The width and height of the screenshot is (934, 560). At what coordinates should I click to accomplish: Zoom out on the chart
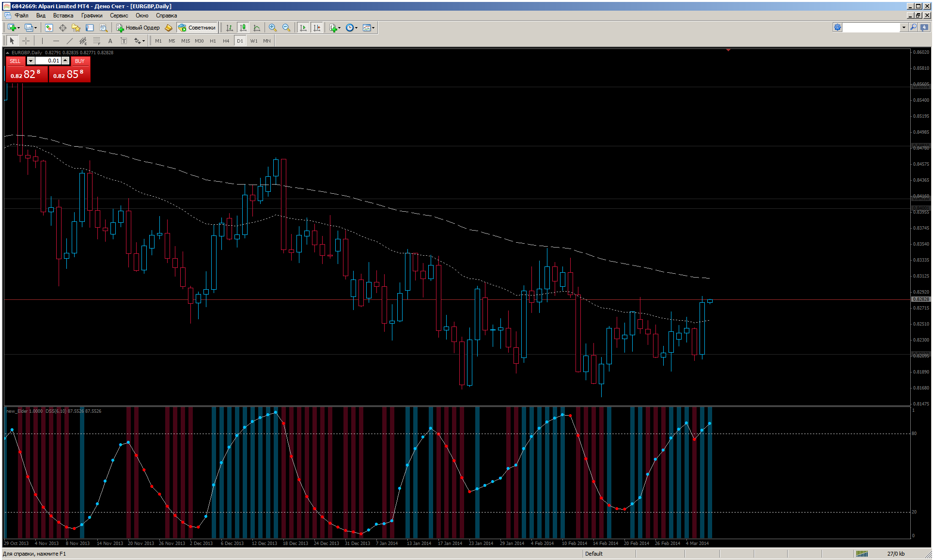[286, 28]
